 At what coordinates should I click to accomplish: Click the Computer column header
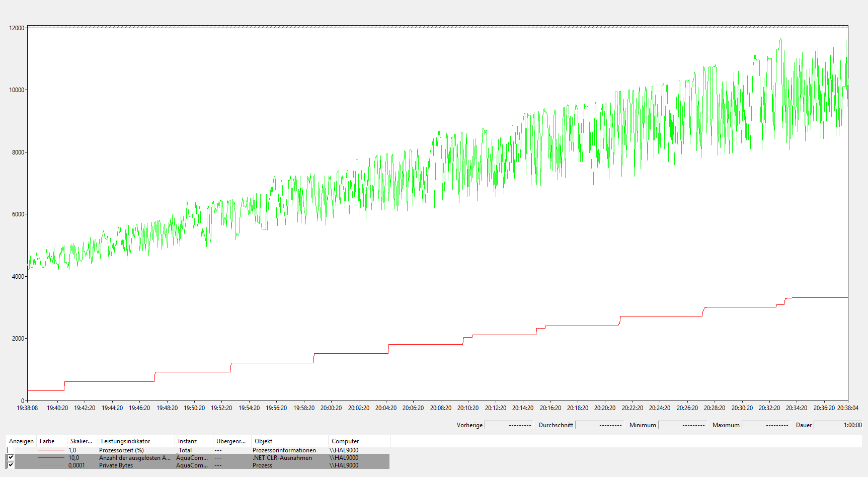pyautogui.click(x=345, y=441)
